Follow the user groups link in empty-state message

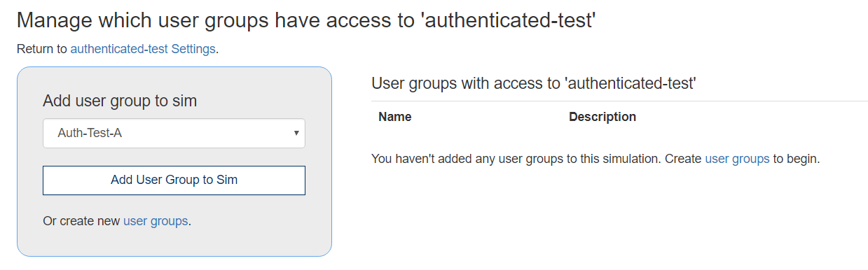coord(737,159)
